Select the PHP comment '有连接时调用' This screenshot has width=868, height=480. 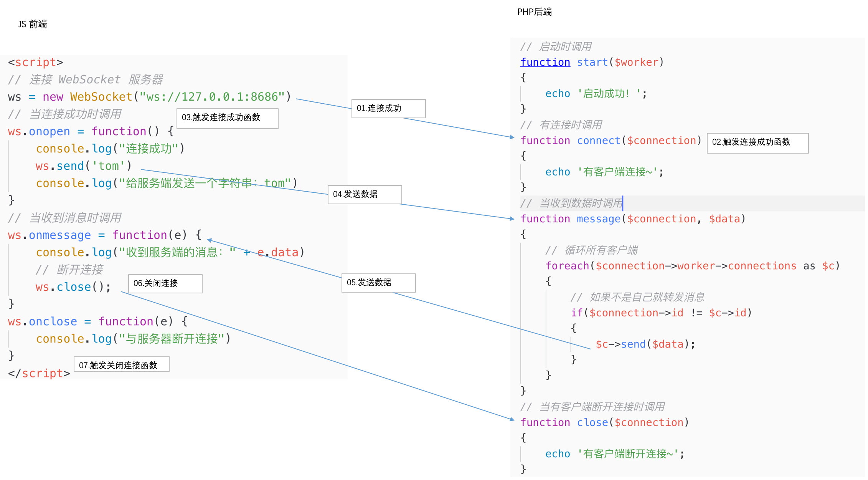(561, 125)
